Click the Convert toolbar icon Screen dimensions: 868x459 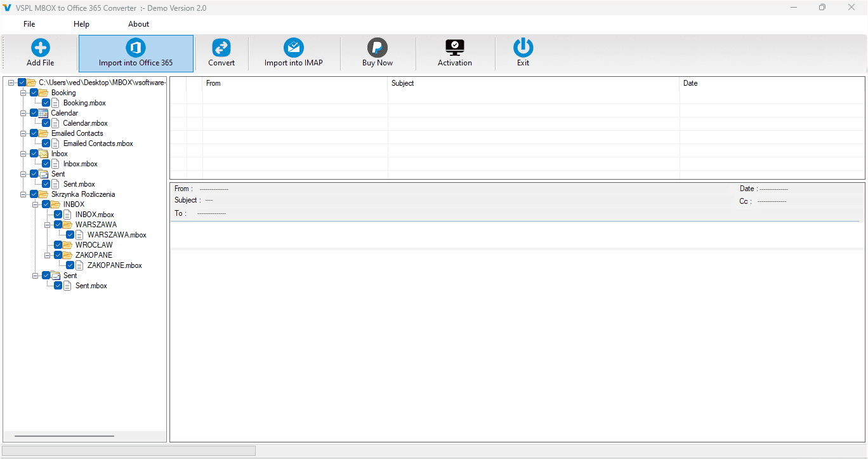point(221,48)
